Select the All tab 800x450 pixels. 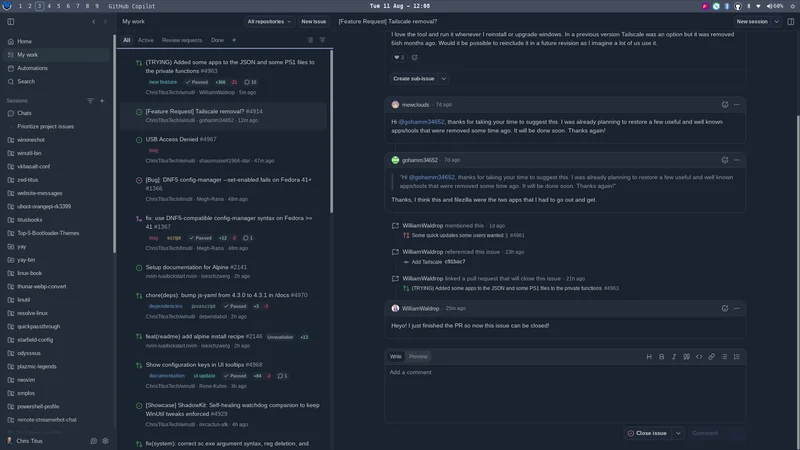pos(127,40)
